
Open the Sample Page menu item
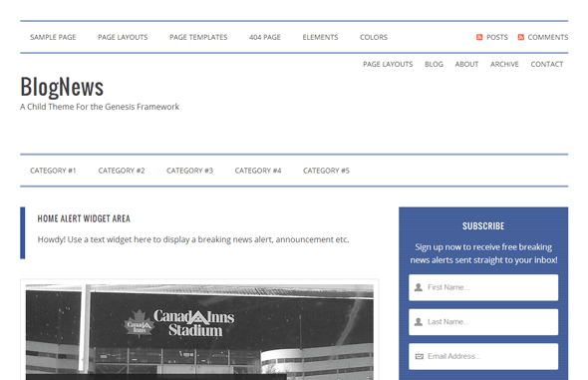pyautogui.click(x=53, y=37)
